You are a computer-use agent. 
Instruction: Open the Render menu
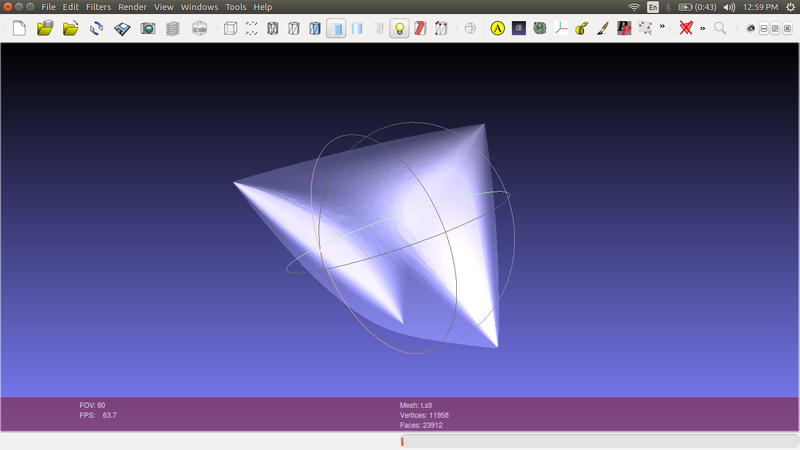[x=132, y=7]
